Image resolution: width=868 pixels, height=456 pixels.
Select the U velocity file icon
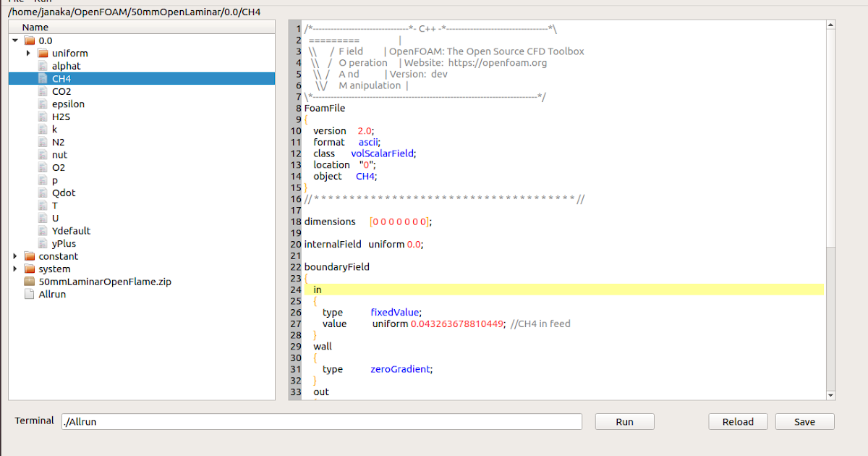pyautogui.click(x=42, y=218)
